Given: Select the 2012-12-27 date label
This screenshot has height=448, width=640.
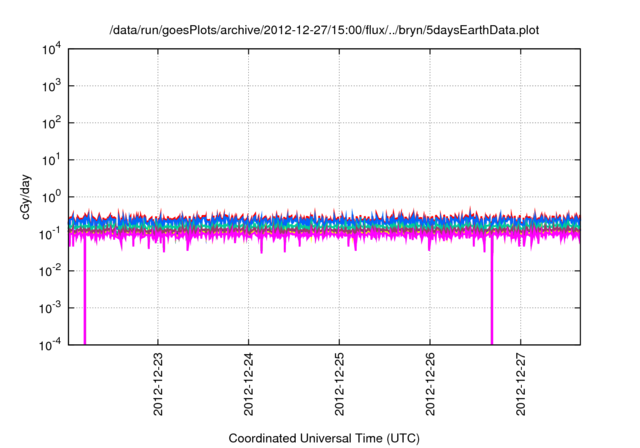Looking at the screenshot, I should point(520,384).
